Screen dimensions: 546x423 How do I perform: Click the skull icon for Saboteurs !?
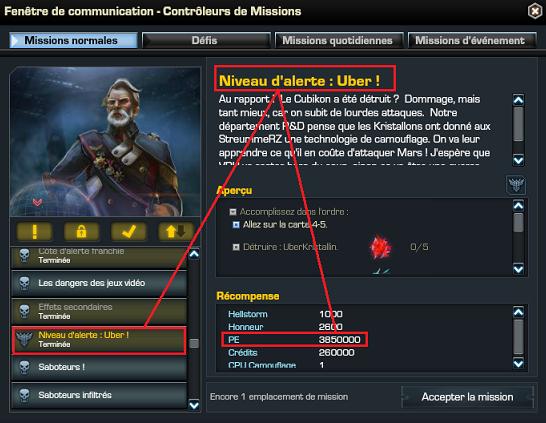[24, 367]
